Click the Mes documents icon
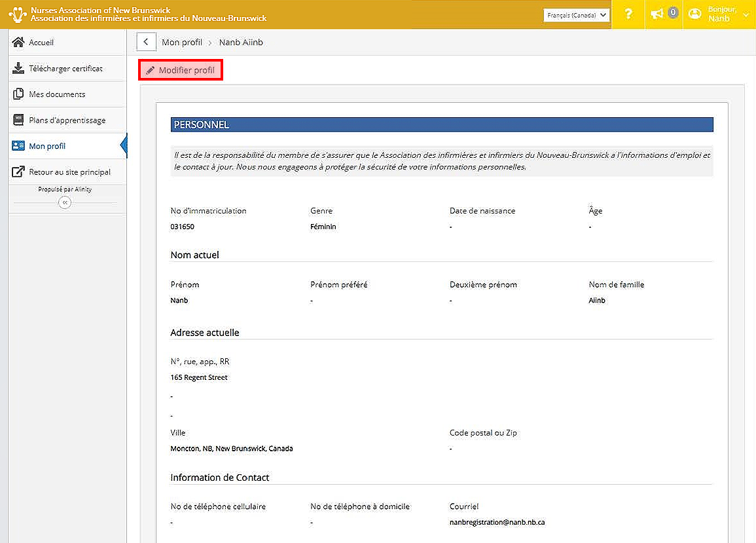756x543 pixels. click(x=18, y=94)
